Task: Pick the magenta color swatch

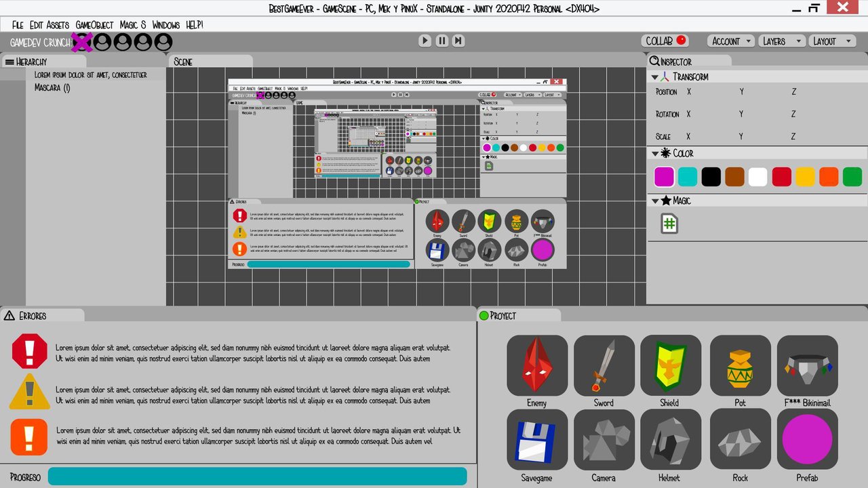Action: click(664, 177)
